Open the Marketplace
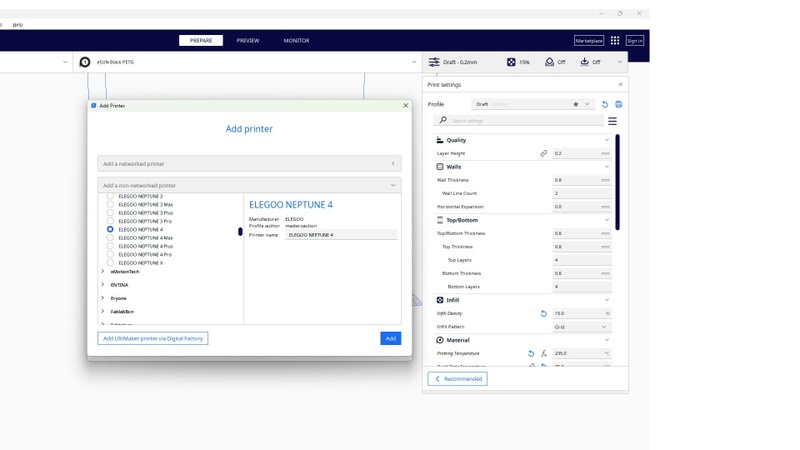 (589, 40)
